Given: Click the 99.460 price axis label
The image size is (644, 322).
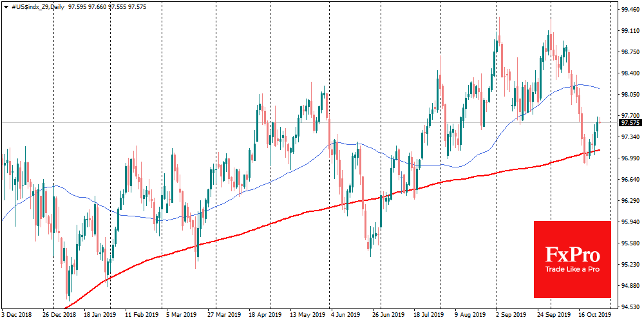Looking at the screenshot, I should coord(630,10).
